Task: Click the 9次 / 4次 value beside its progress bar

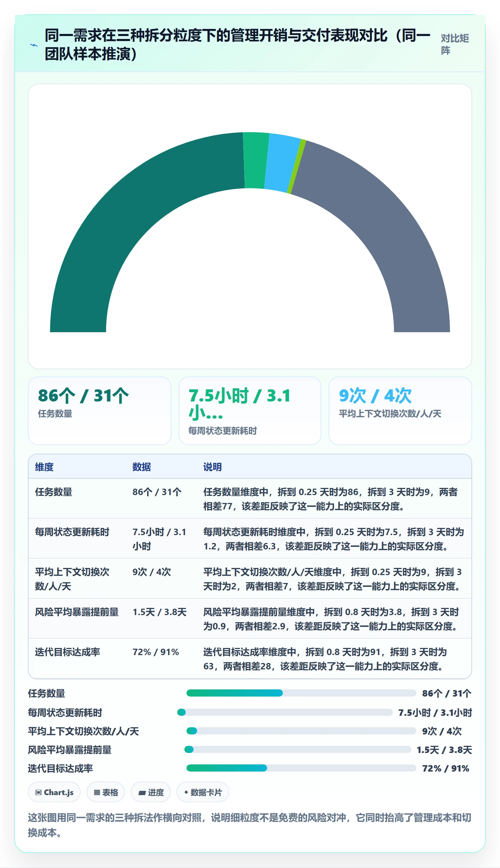Action: pos(442,731)
